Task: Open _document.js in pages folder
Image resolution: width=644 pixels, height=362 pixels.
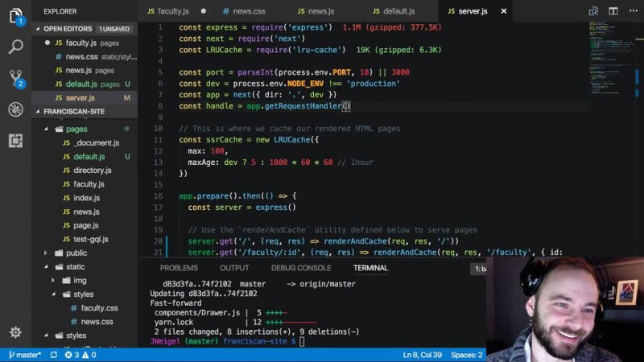Action: [x=85, y=143]
